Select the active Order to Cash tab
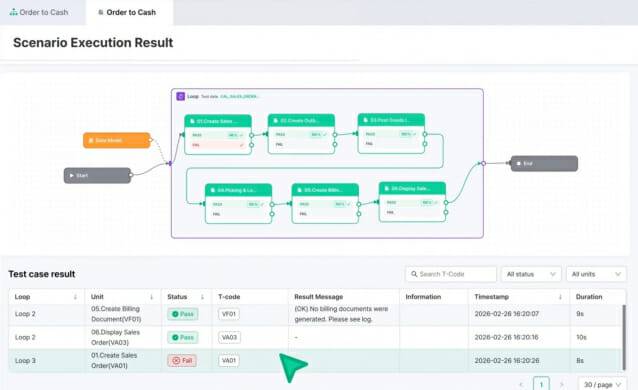638x390 pixels. pyautogui.click(x=129, y=12)
